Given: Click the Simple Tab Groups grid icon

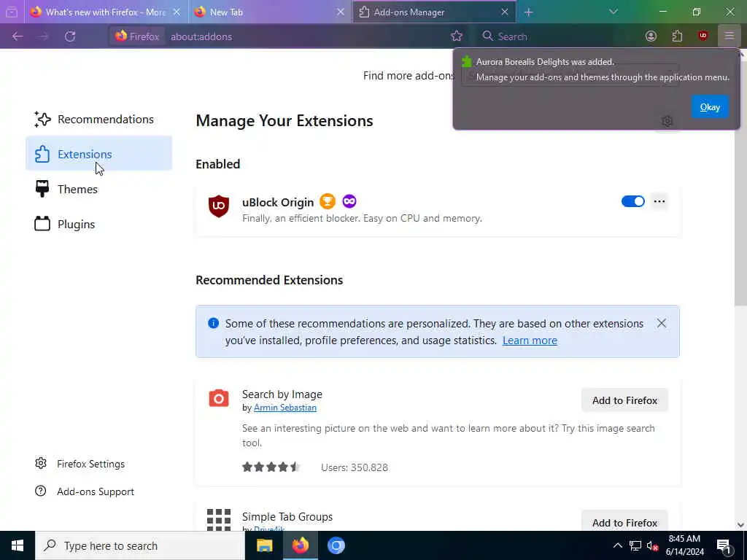Looking at the screenshot, I should coord(219,520).
